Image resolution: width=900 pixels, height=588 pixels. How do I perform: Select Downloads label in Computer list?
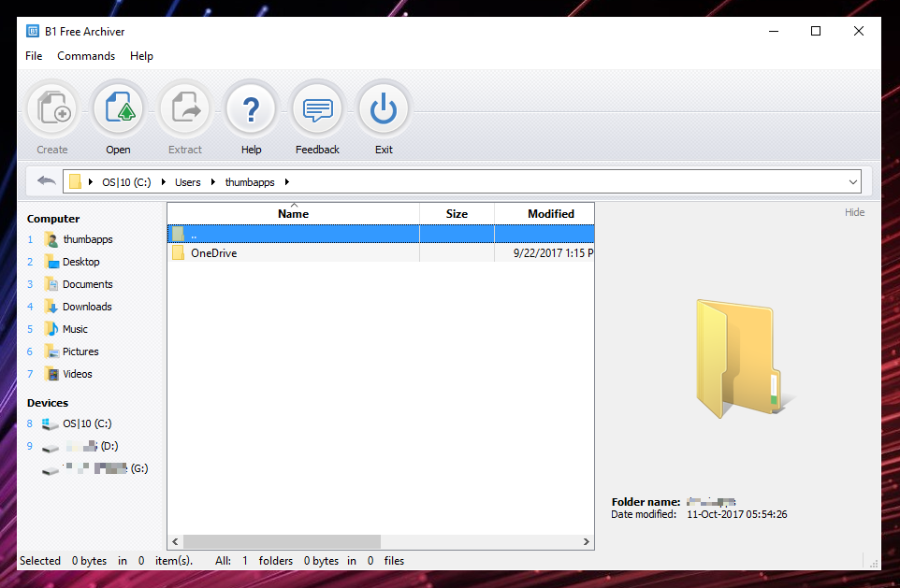(x=87, y=307)
